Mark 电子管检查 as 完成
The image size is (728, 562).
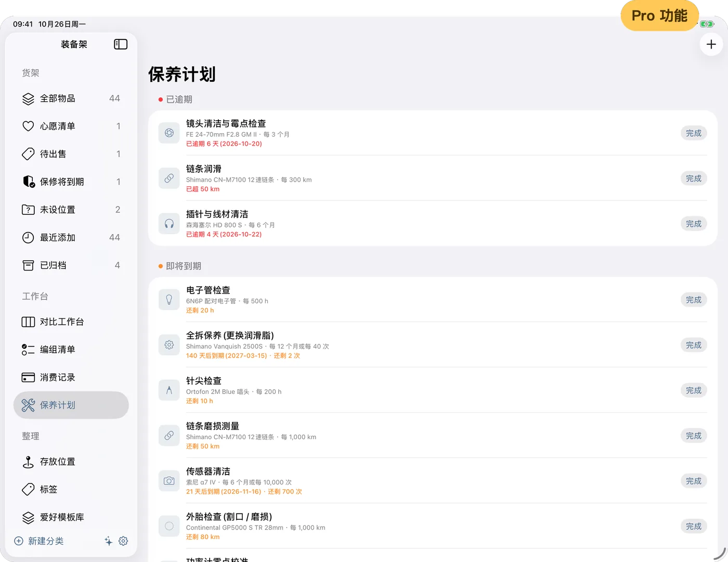point(694,300)
